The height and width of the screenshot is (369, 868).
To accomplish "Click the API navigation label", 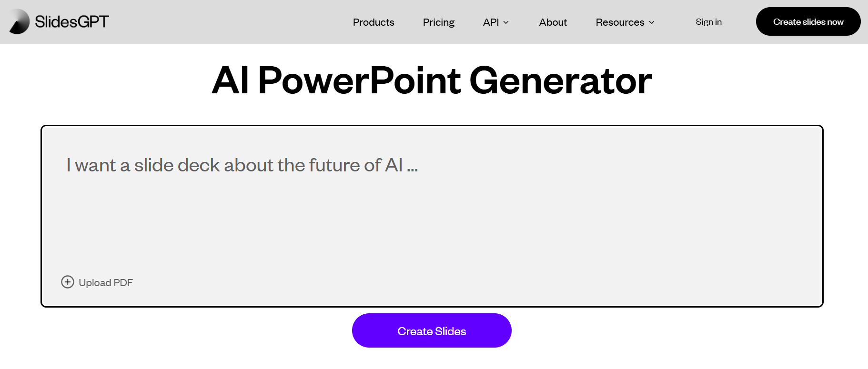I will [x=491, y=22].
